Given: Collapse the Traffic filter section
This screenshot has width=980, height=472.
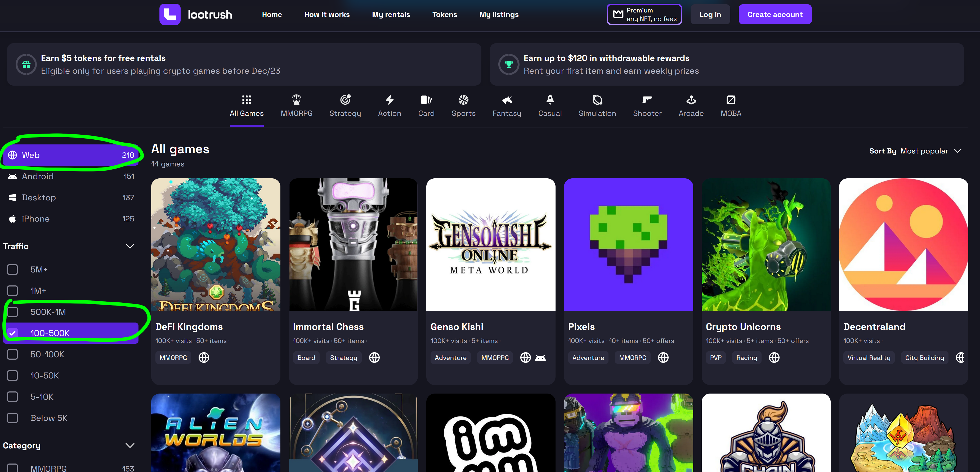Looking at the screenshot, I should click(x=130, y=246).
